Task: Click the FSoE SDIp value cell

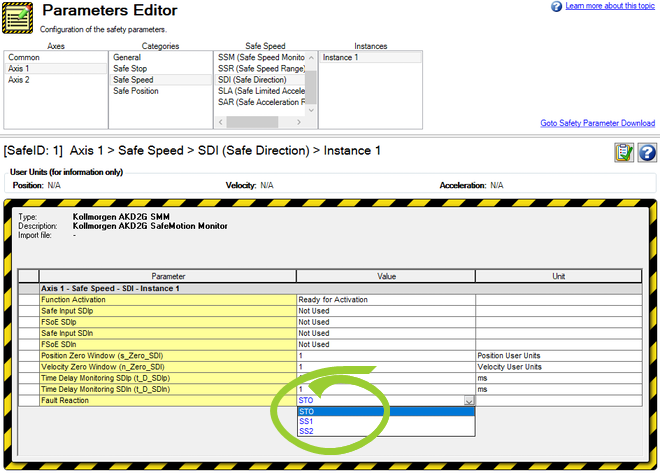Action: tap(386, 322)
